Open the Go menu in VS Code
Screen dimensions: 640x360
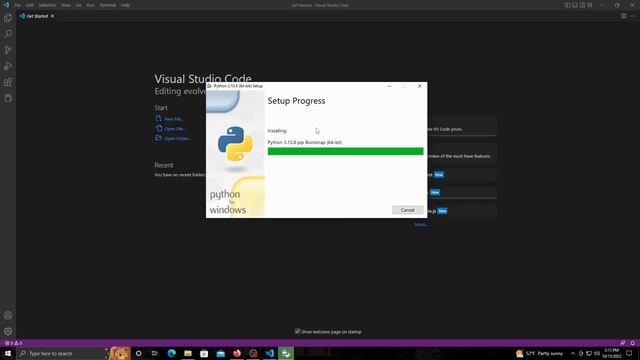pos(78,5)
